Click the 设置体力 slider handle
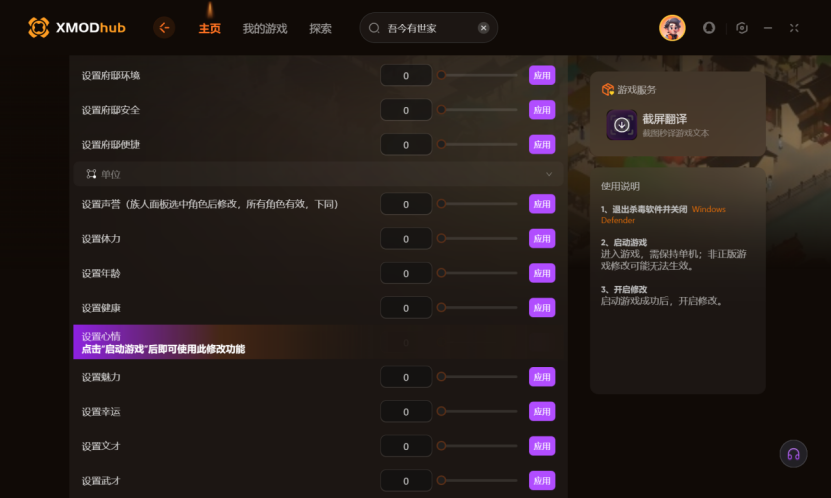 [441, 238]
